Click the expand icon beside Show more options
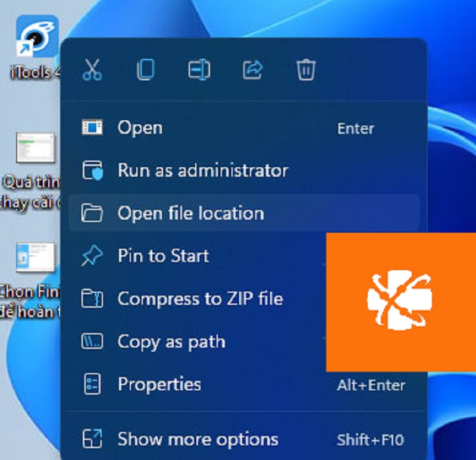Image resolution: width=476 pixels, height=460 pixels. click(92, 439)
